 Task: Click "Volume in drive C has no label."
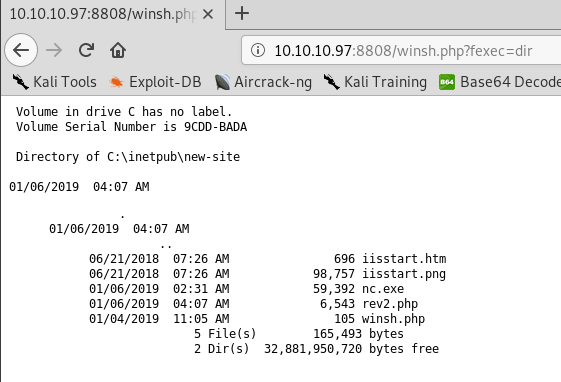(124, 112)
